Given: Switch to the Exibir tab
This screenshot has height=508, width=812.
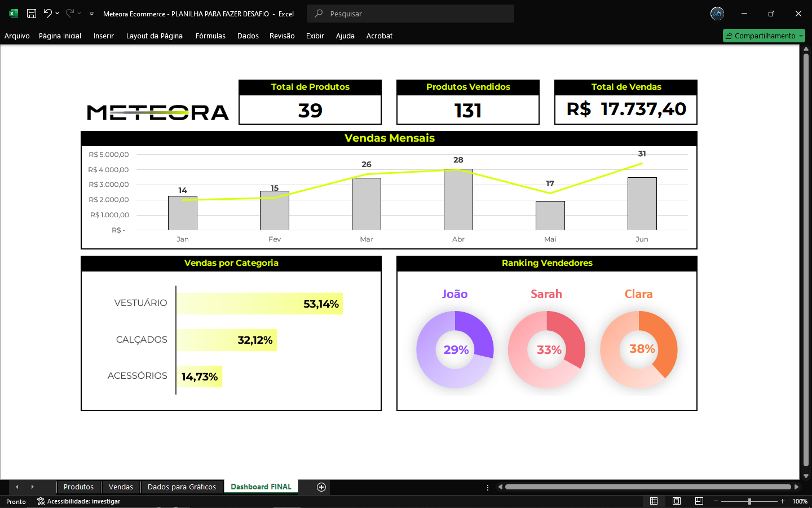Looking at the screenshot, I should point(315,36).
